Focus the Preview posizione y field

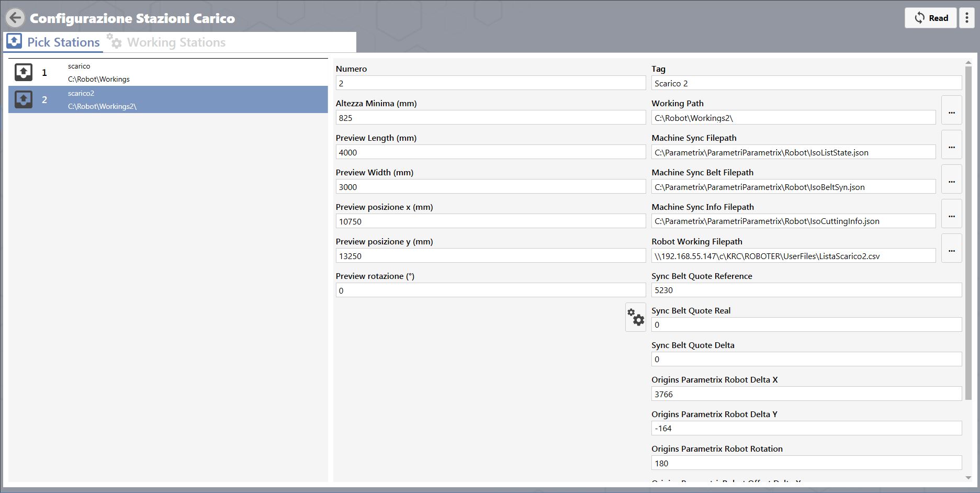point(491,256)
